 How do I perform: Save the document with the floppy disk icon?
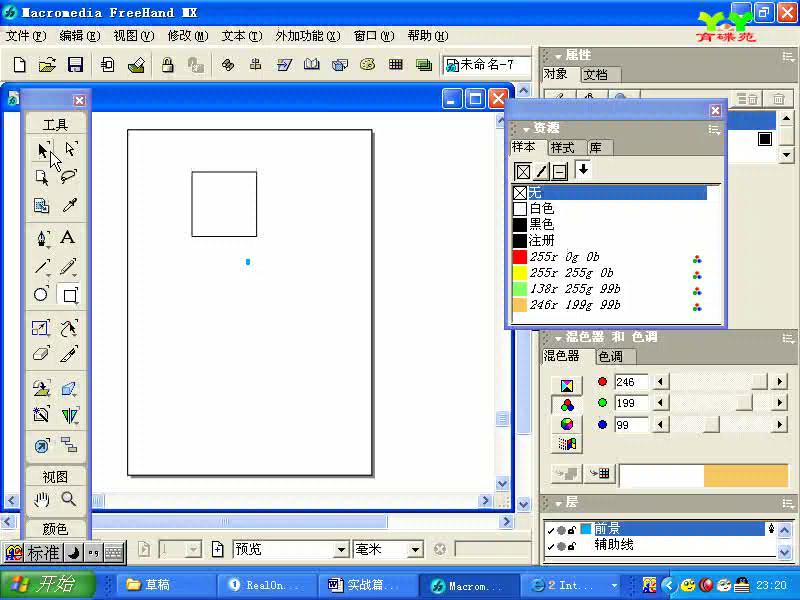(76, 65)
